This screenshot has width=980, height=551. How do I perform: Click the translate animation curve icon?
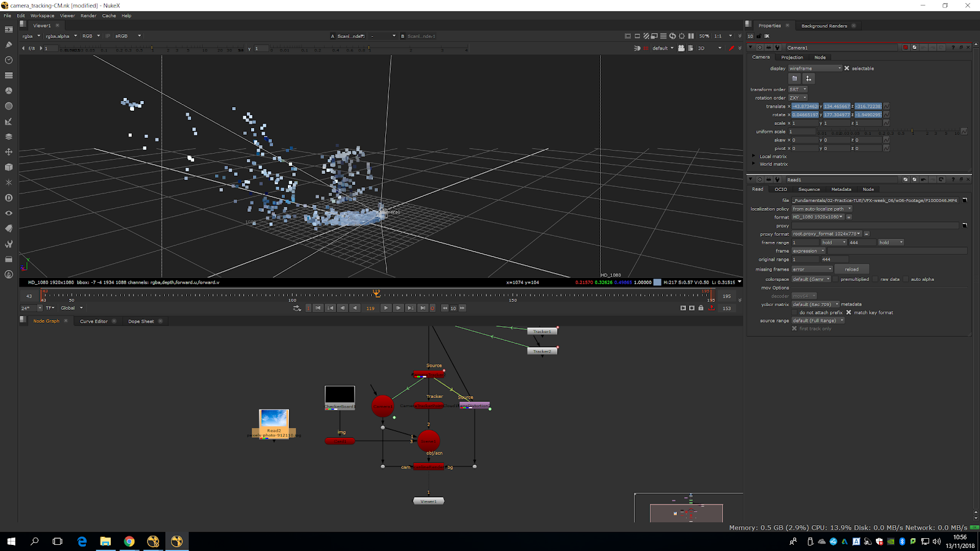[886, 107]
